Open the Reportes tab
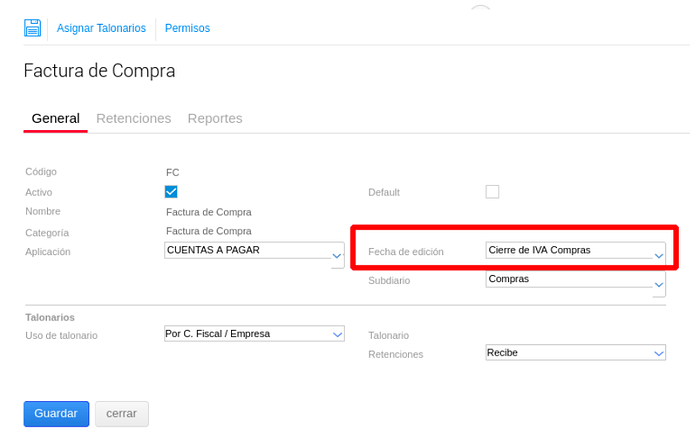The height and width of the screenshot is (447, 690). (x=215, y=118)
